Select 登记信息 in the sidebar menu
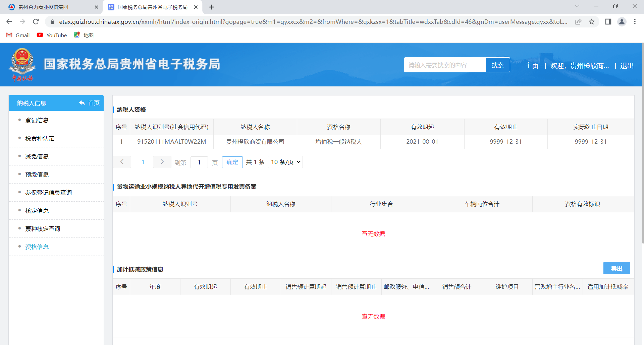Image resolution: width=644 pixels, height=345 pixels. point(37,120)
